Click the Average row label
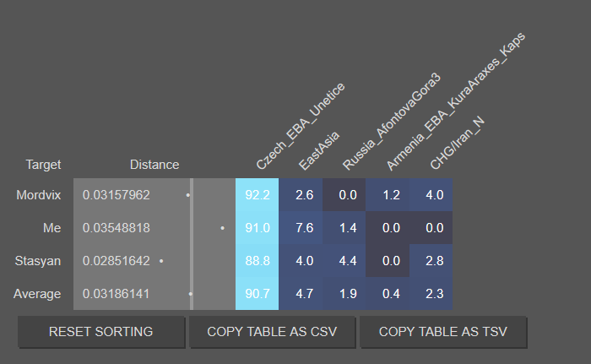Viewport: 591px width, 364px height. pyautogui.click(x=39, y=294)
